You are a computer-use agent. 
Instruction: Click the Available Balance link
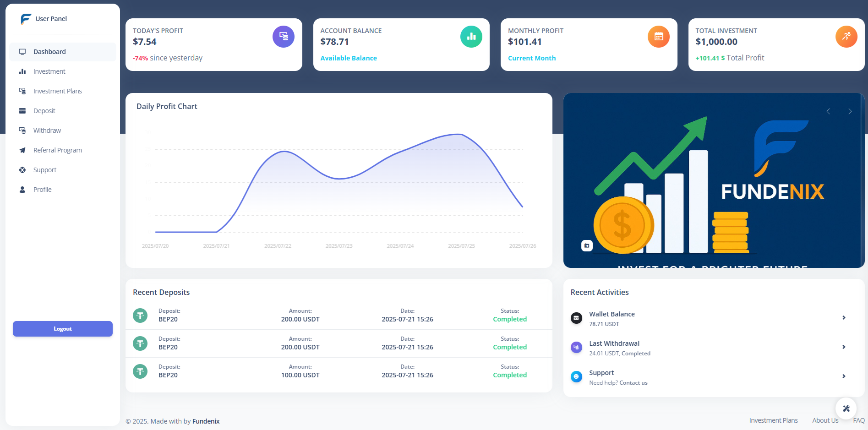[x=349, y=58]
